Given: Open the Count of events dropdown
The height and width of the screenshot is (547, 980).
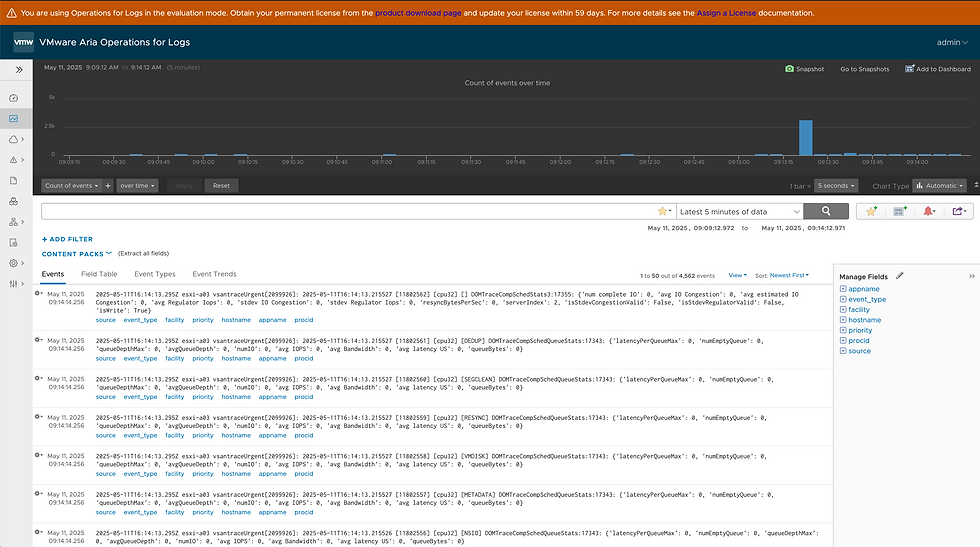Looking at the screenshot, I should click(72, 186).
